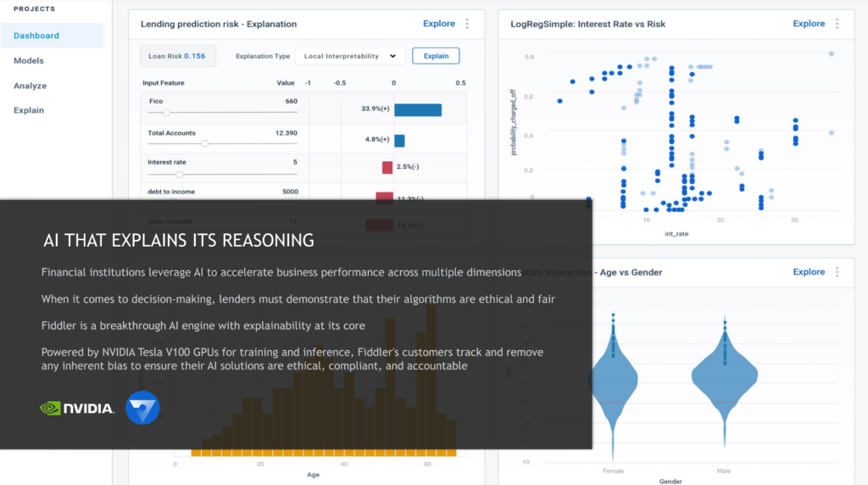The image size is (868, 485).
Task: Click the debt to income value 5000
Action: coord(290,192)
